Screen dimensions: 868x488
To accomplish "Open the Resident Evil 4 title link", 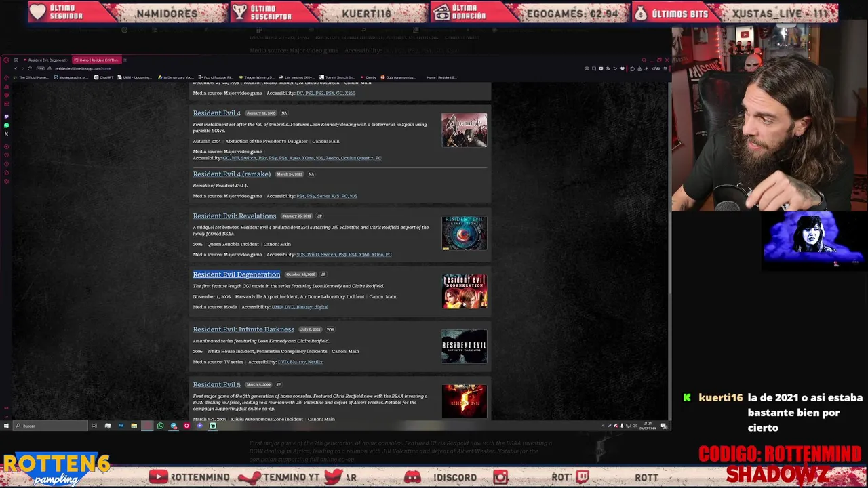I will (x=216, y=113).
